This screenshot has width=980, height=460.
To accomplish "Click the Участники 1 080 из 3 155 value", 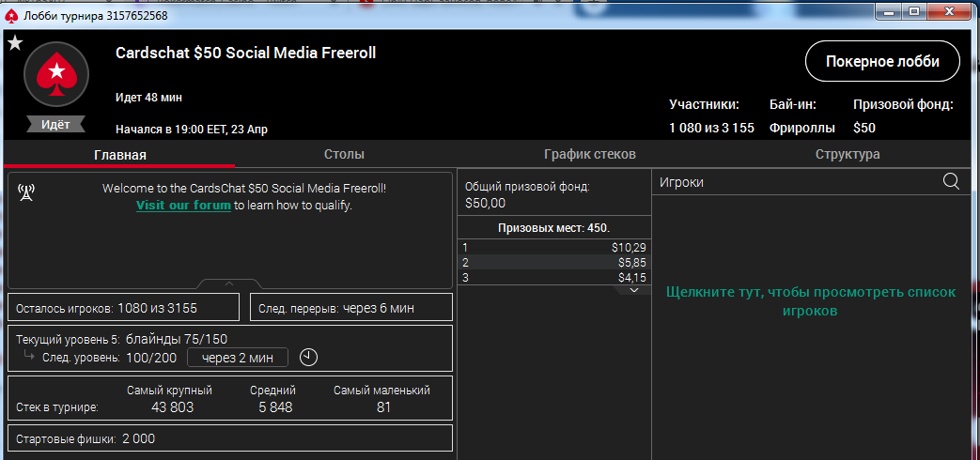I will tap(711, 128).
